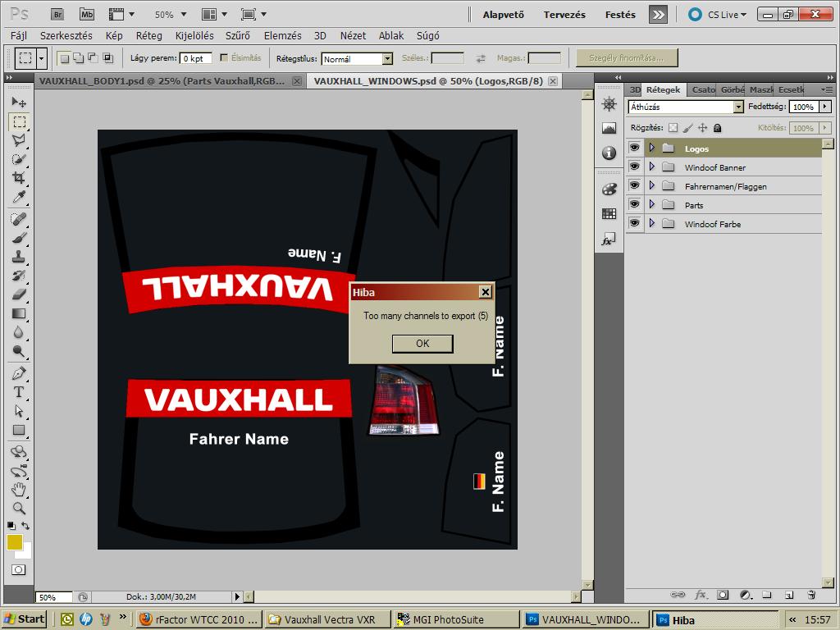Switch to the Csatornák panel tab
This screenshot has width=840, height=630.
(703, 89)
